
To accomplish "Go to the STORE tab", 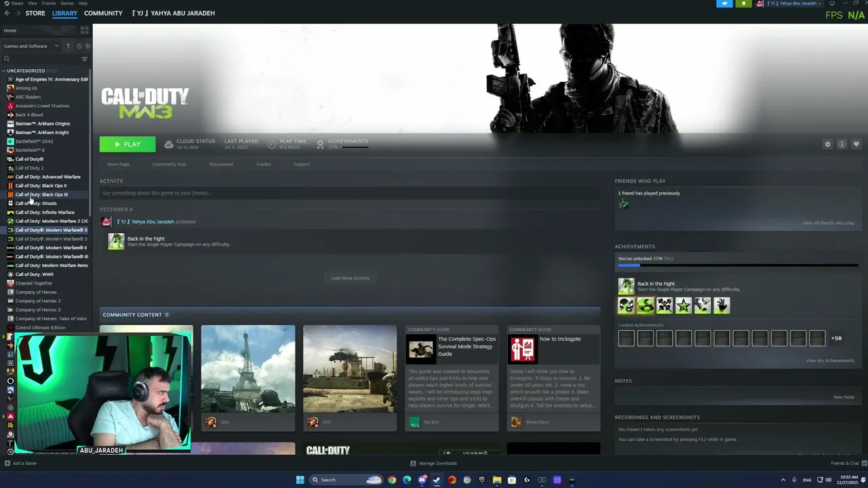I will pos(35,13).
